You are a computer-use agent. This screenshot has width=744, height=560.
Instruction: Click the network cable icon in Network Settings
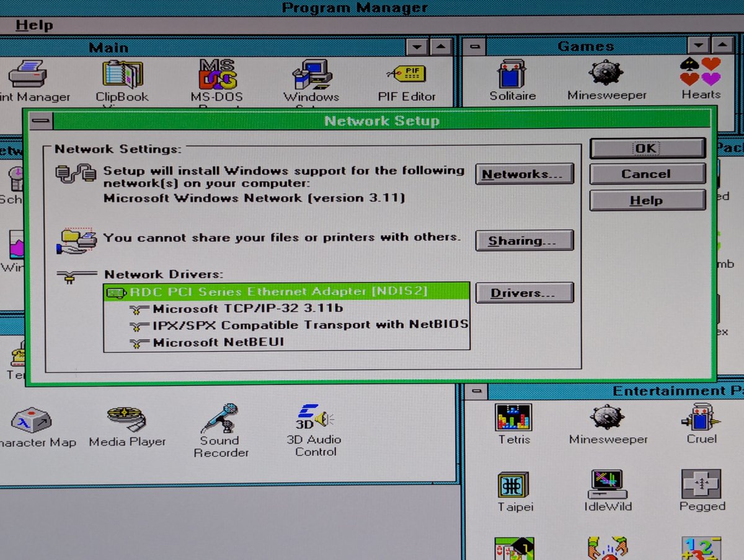[76, 173]
